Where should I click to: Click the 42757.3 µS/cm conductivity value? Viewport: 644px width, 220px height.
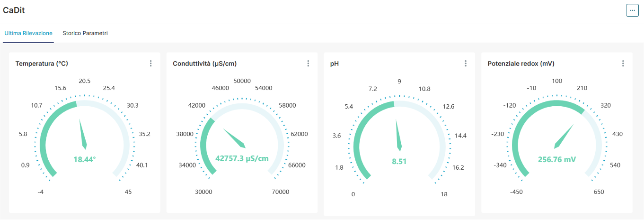tap(242, 158)
